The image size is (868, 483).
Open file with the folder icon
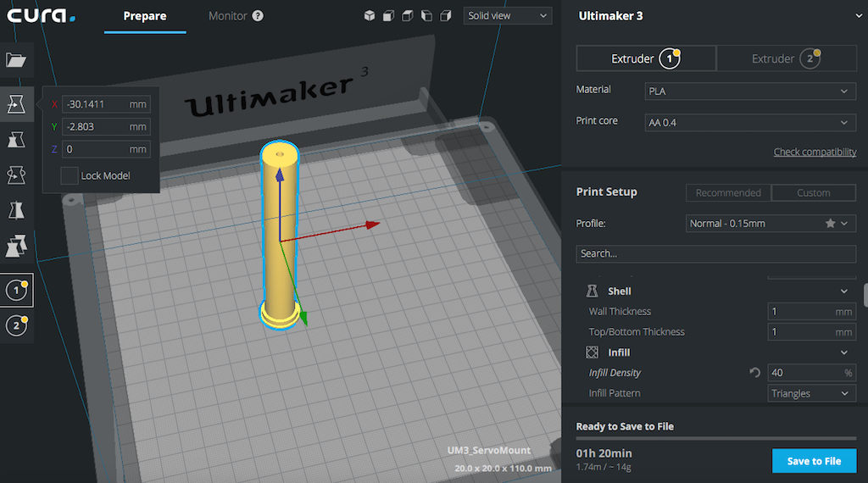(16, 60)
